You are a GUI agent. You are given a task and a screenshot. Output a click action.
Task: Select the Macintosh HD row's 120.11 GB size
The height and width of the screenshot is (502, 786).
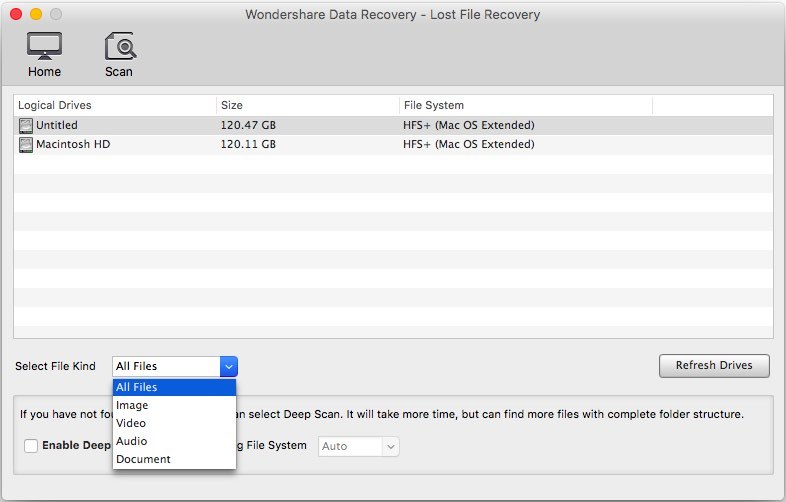(x=248, y=144)
